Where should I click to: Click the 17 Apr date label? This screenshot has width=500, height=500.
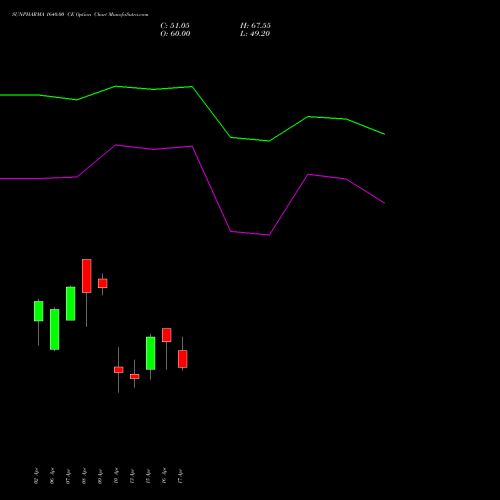(x=180, y=476)
